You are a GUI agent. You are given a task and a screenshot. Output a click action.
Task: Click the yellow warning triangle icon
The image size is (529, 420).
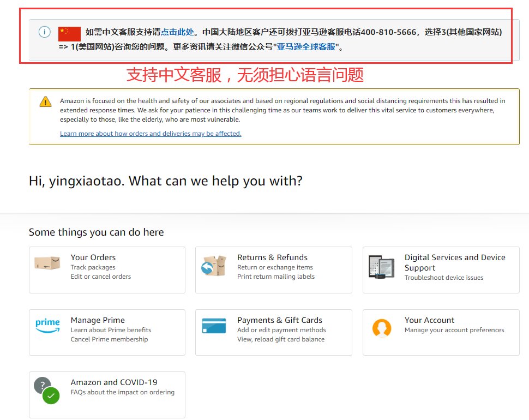click(x=46, y=101)
